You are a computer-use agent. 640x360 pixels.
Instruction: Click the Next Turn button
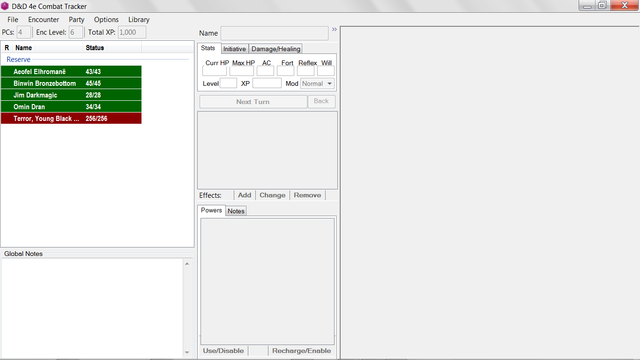(x=253, y=102)
